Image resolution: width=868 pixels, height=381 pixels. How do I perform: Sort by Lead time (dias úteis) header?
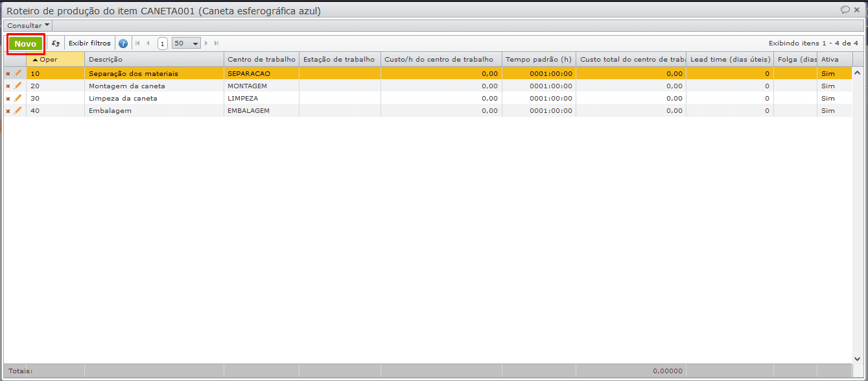click(731, 59)
